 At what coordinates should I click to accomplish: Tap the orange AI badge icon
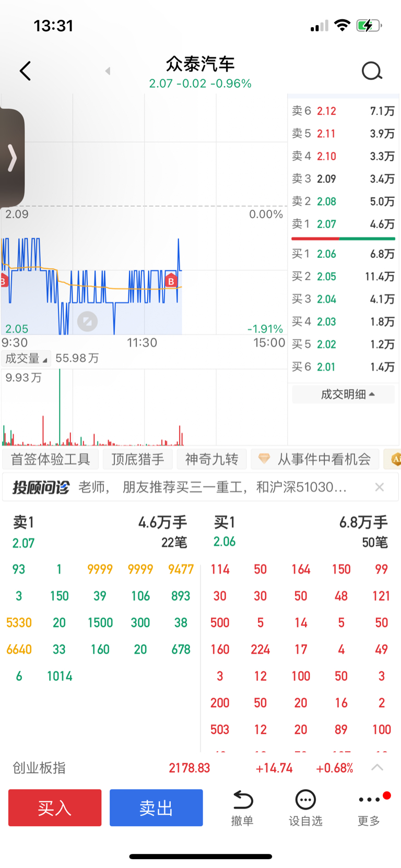coord(395,459)
